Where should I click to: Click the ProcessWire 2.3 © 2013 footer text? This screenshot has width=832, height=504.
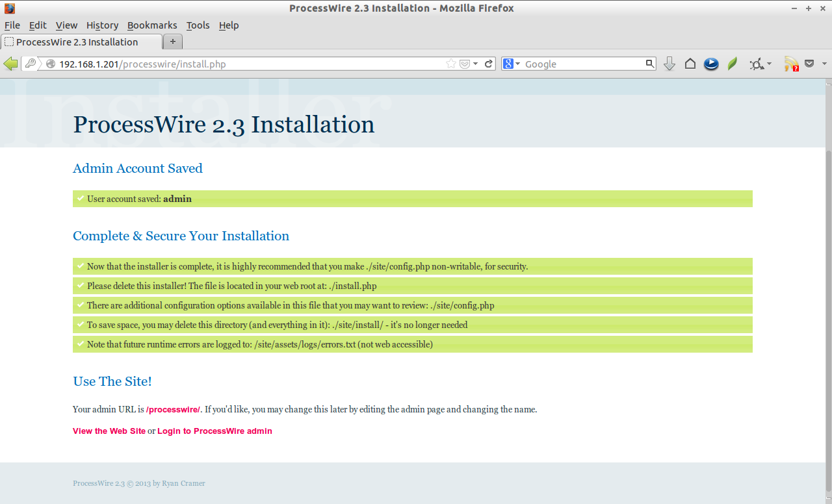139,483
